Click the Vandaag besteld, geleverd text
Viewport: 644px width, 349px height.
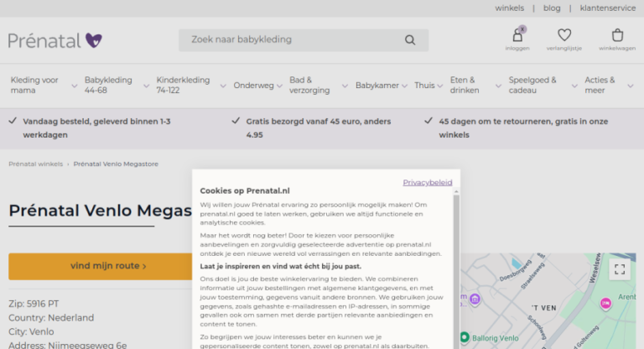pyautogui.click(x=96, y=128)
